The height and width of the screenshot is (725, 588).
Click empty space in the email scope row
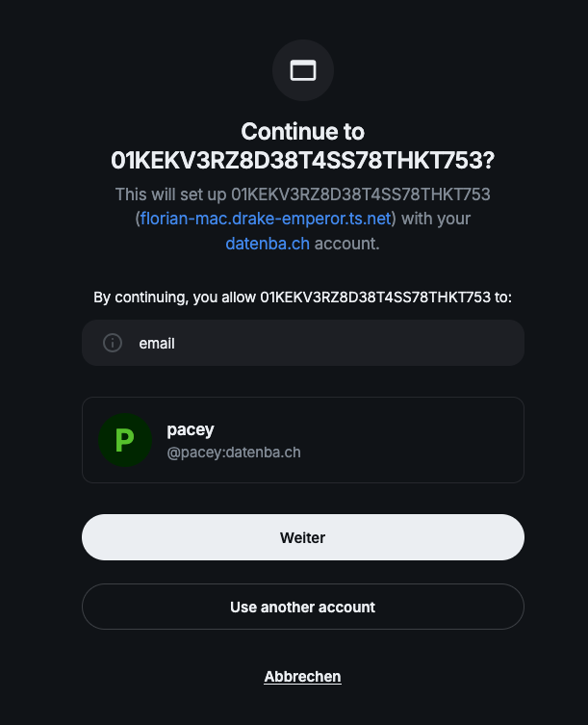point(366,343)
